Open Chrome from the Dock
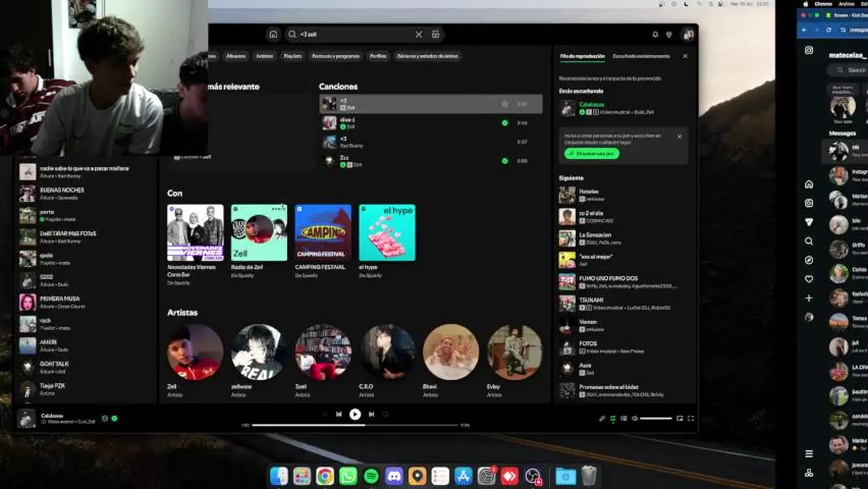Screen dimensions: 868x489 (x=325, y=476)
